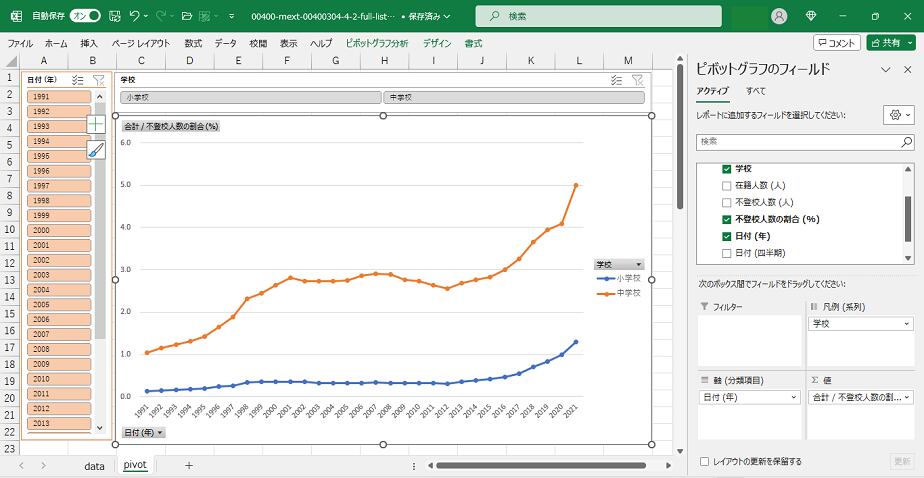924x478 pixels.
Task: Check the 在籍人数 (人) field checkbox
Action: click(x=726, y=186)
